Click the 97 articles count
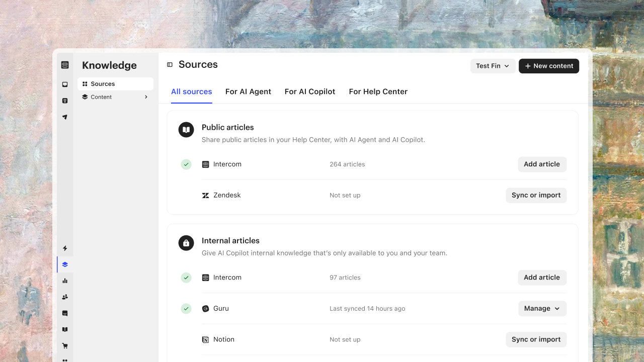 click(x=345, y=278)
